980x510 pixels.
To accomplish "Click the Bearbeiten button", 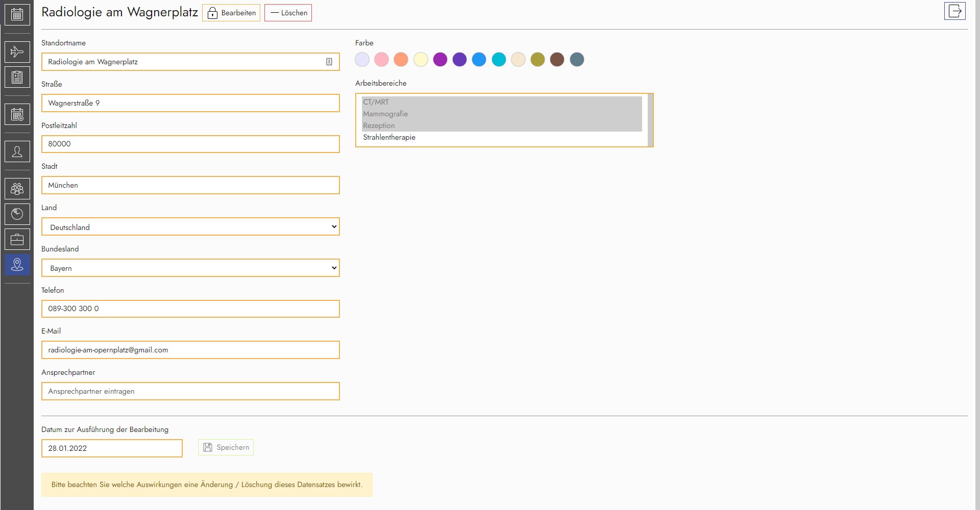I will pos(231,13).
